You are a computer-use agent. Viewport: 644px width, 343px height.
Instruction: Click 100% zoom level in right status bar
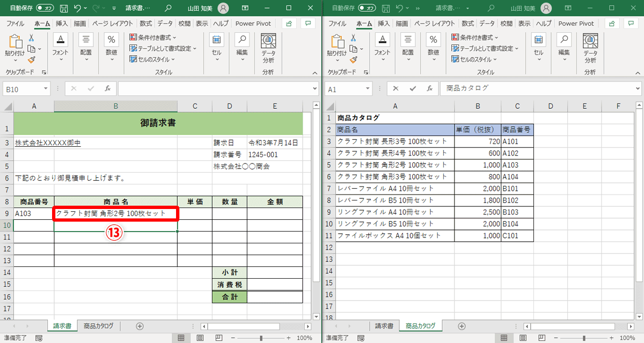click(626, 338)
